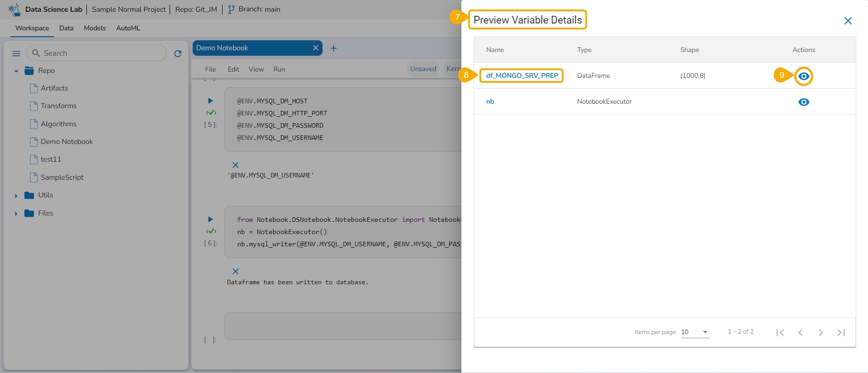The width and height of the screenshot is (868, 373).
Task: Click the df_MONGO_SRV_PREP variable name link
Action: click(522, 76)
